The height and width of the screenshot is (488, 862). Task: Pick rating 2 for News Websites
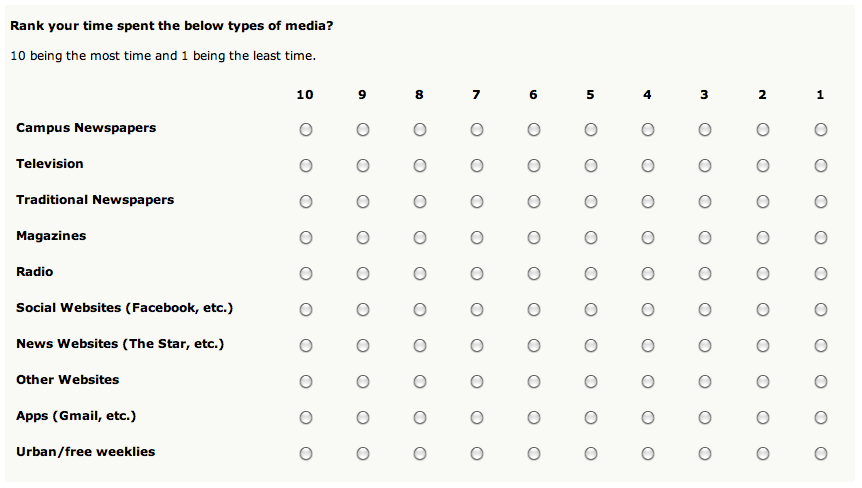point(763,346)
